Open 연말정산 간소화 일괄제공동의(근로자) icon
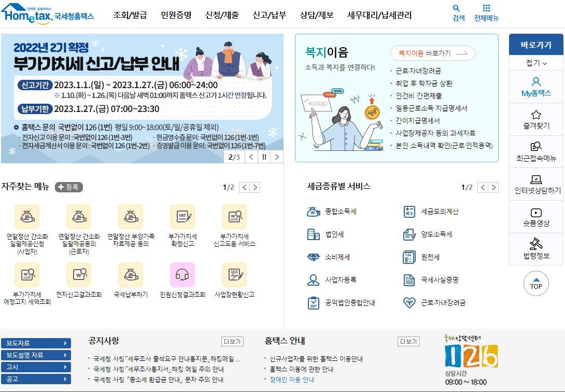This screenshot has height=392, width=565. click(79, 217)
